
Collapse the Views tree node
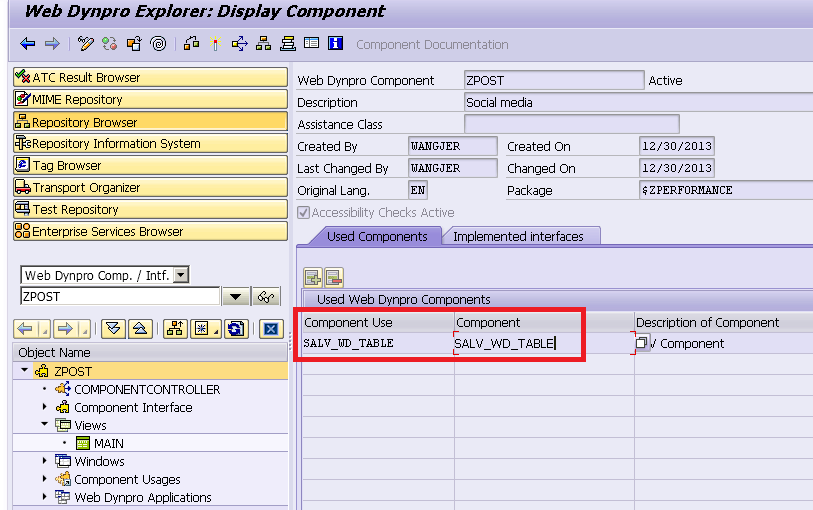pyautogui.click(x=45, y=425)
